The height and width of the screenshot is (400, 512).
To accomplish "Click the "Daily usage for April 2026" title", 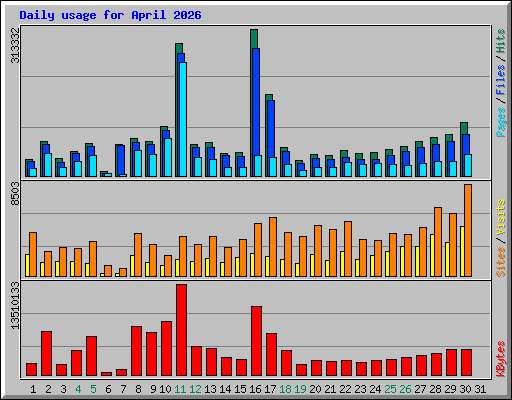I will 110,15.
